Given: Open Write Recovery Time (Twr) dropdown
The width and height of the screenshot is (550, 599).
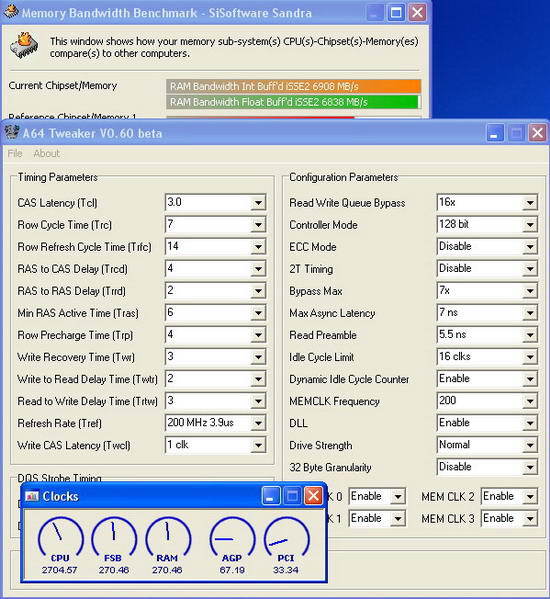Looking at the screenshot, I should point(258,357).
